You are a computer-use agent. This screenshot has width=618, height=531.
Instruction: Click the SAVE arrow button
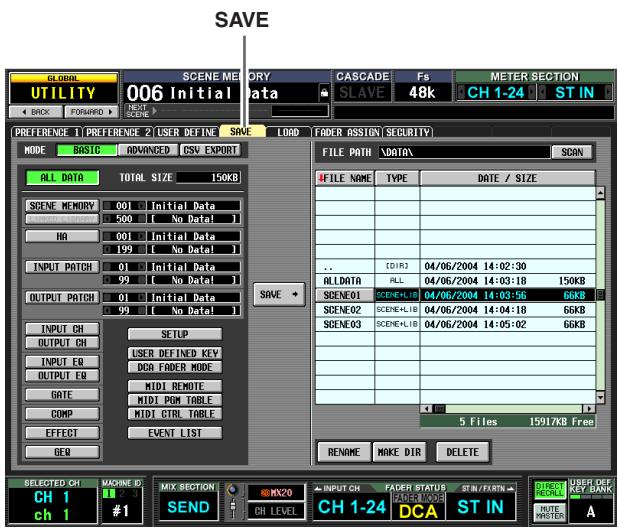click(279, 294)
